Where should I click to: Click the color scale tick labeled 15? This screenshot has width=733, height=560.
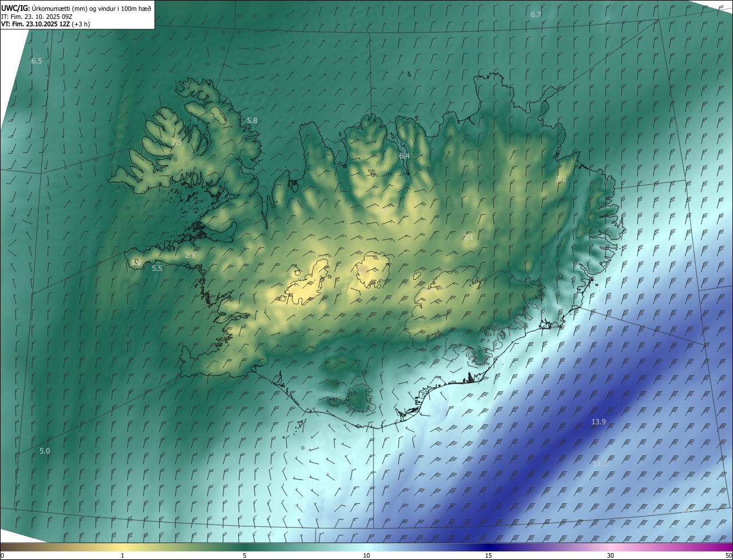pyautogui.click(x=488, y=555)
